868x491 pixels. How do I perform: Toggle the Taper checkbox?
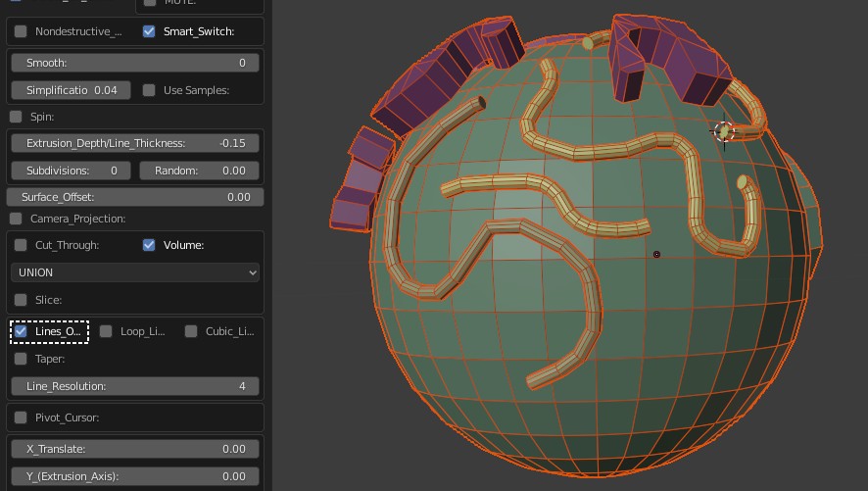tap(21, 359)
